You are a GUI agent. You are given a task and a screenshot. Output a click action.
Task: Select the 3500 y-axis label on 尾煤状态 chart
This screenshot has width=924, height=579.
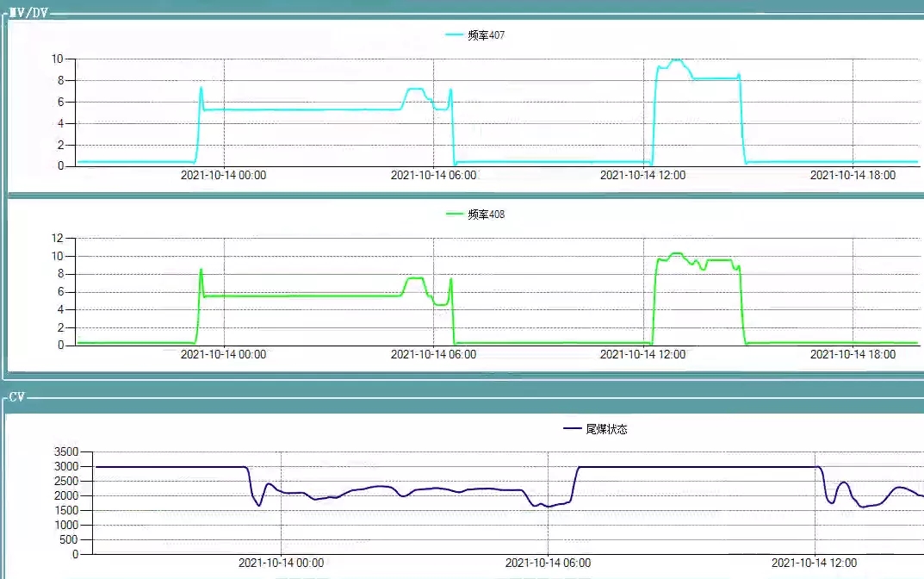coord(65,451)
